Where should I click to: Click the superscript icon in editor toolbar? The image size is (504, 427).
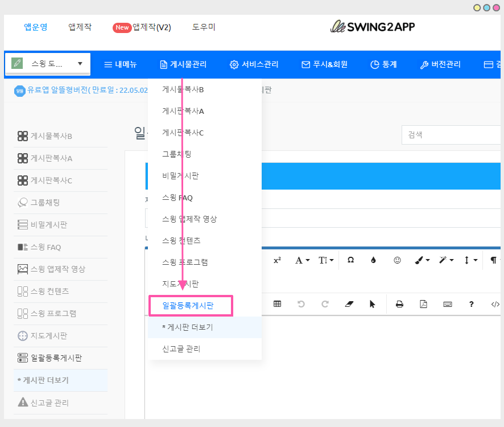277,260
